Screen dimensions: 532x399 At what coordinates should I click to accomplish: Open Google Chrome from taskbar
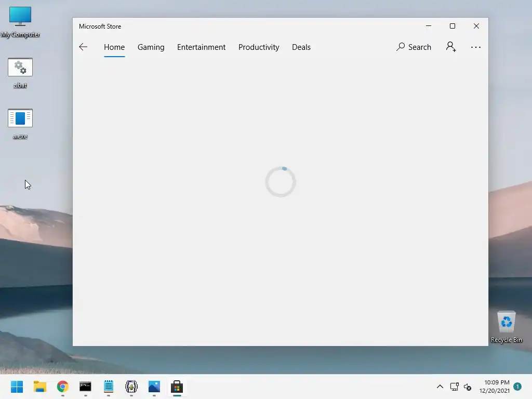point(63,387)
